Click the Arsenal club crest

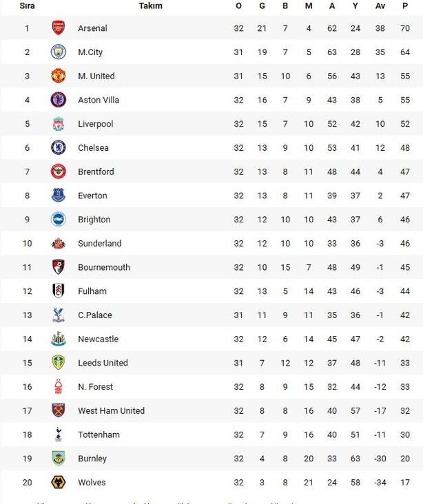pyautogui.click(x=59, y=28)
